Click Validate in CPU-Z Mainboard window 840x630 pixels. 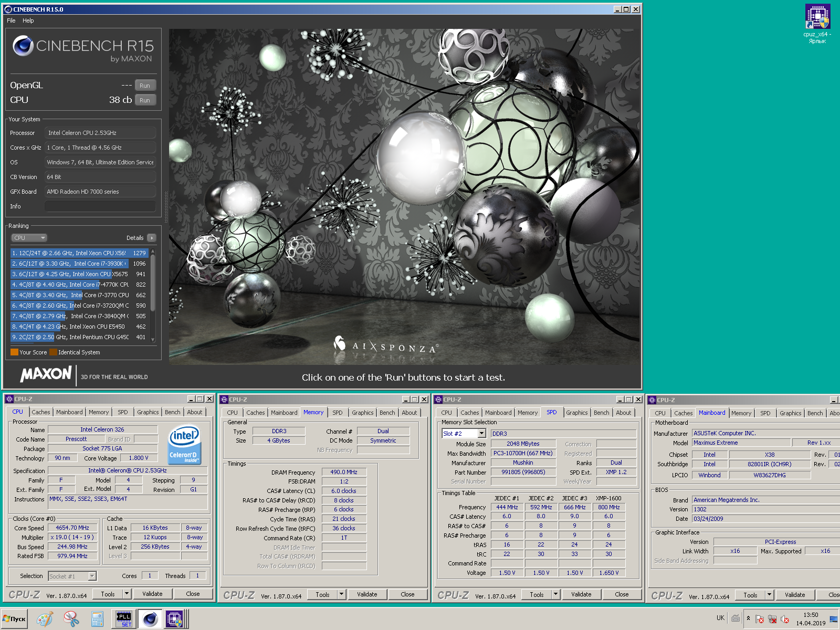(795, 595)
